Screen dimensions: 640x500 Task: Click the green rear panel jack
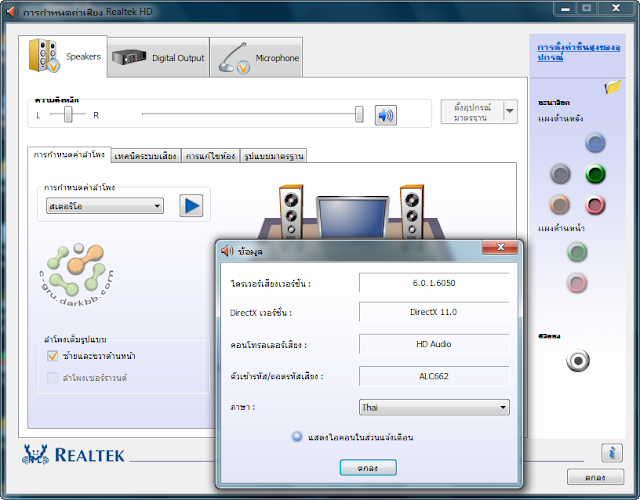(595, 174)
